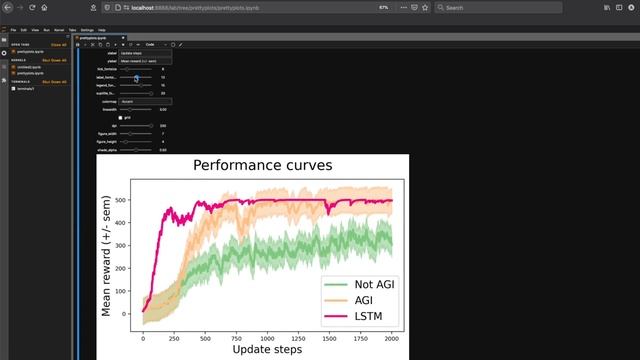The height and width of the screenshot is (360, 640).
Task: Reload the page in browser
Action: [32, 7]
